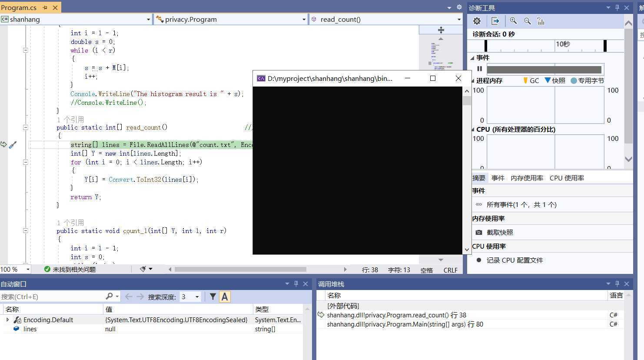Screen dimensions: 644x360
Task: Switch to the Events (事件) tab
Action: pos(498,178)
